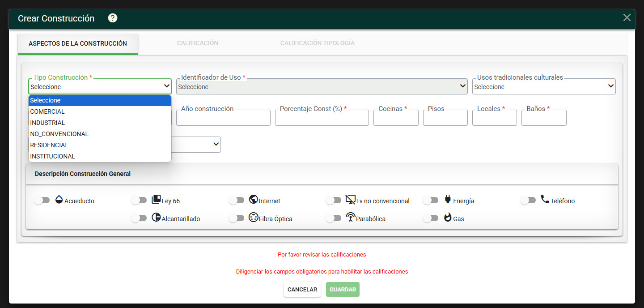Image resolution: width=644 pixels, height=308 pixels.
Task: Toggle the Gas switch
Action: pos(431,218)
